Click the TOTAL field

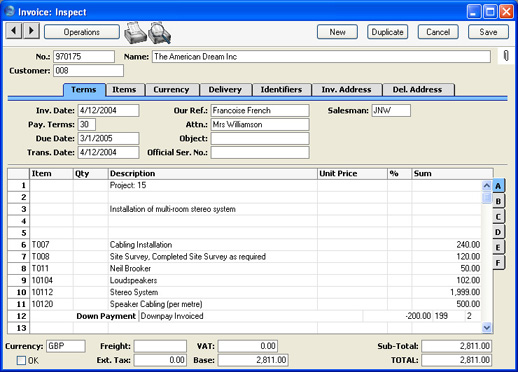click(x=456, y=360)
